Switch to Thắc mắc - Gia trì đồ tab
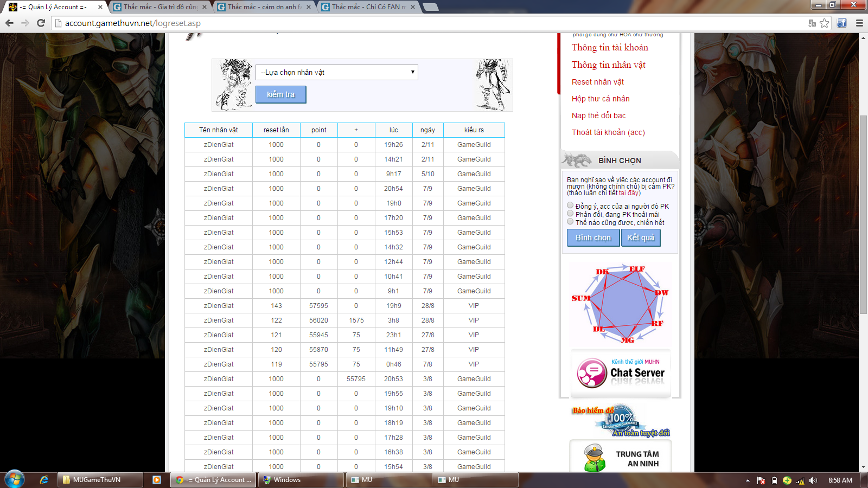 click(x=161, y=7)
